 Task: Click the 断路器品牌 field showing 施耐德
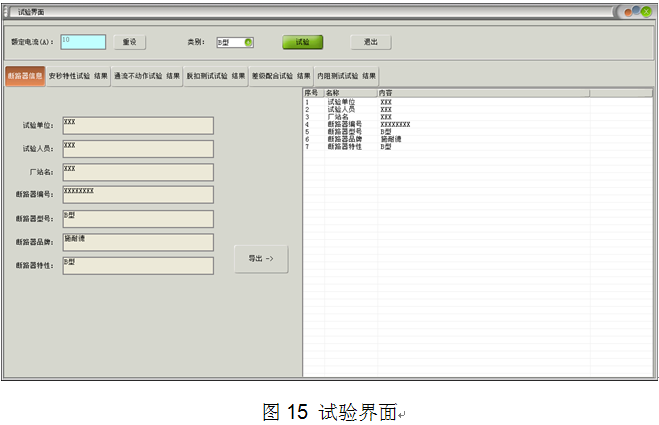(x=138, y=242)
